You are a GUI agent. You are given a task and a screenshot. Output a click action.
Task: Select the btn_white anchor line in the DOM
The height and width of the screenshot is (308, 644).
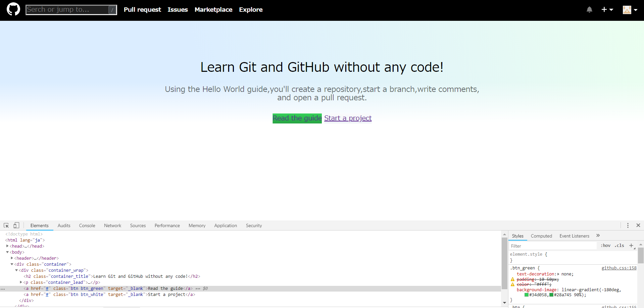click(x=109, y=295)
